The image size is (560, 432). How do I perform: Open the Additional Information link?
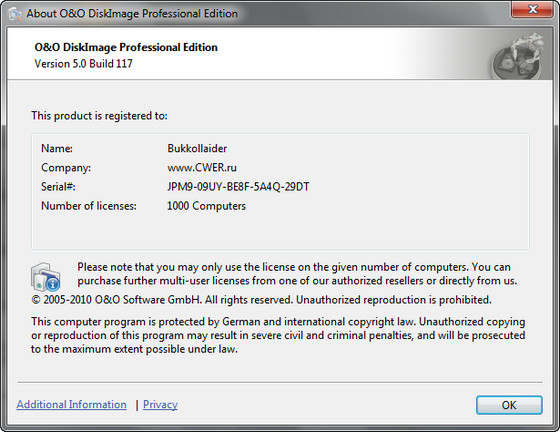point(71,405)
